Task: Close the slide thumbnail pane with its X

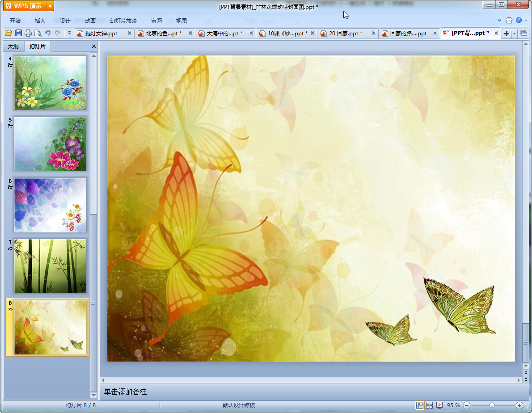Action: [93, 46]
